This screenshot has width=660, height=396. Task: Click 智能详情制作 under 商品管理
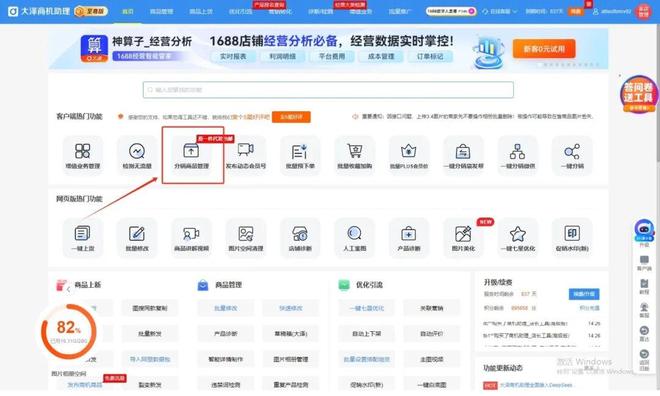226,359
